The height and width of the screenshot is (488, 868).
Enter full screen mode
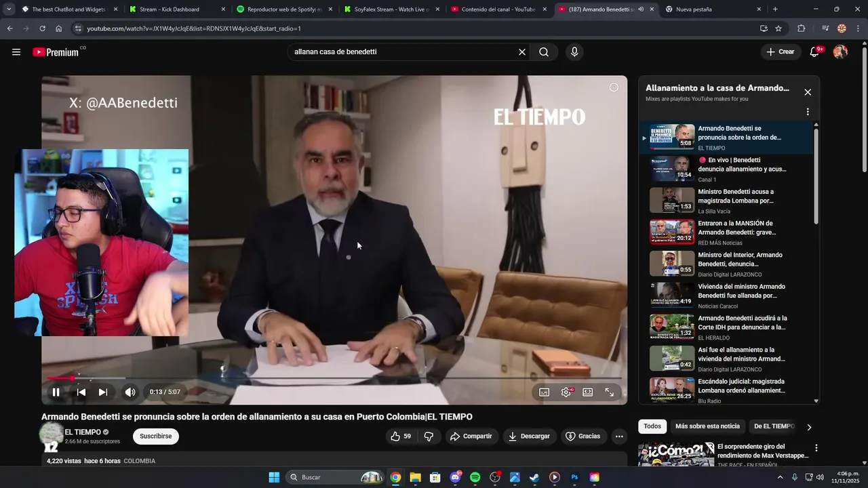pyautogui.click(x=609, y=392)
